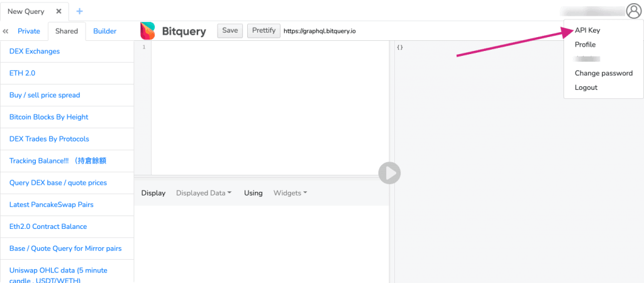
Task: Run query with the play button
Action: point(389,173)
